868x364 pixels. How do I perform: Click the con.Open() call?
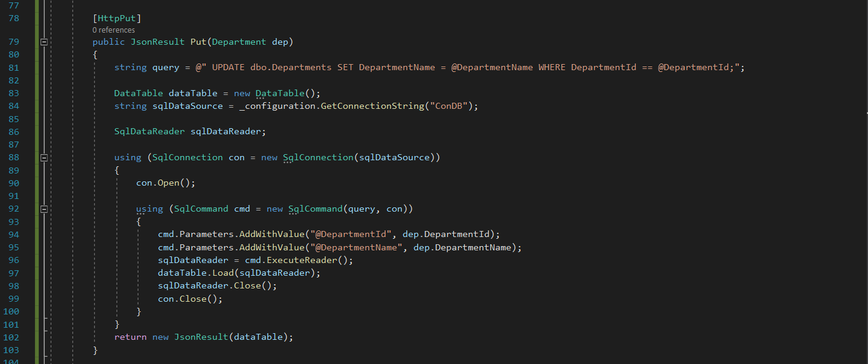click(x=166, y=183)
